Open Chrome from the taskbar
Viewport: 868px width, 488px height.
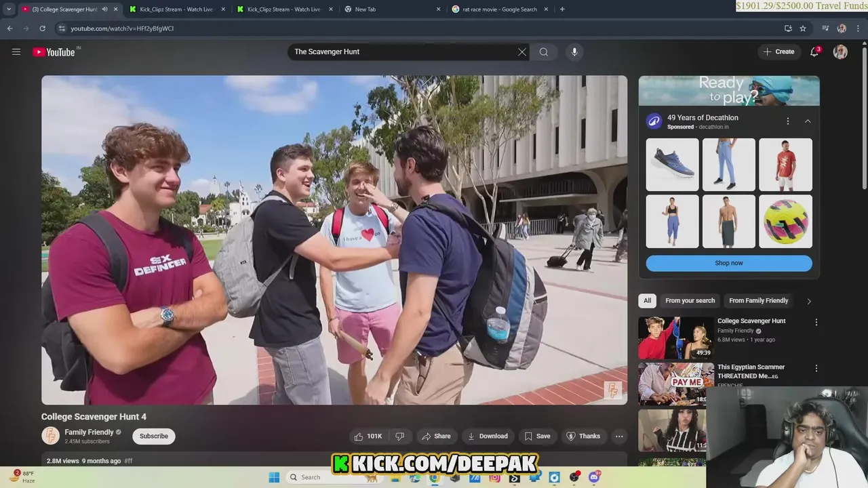[434, 478]
